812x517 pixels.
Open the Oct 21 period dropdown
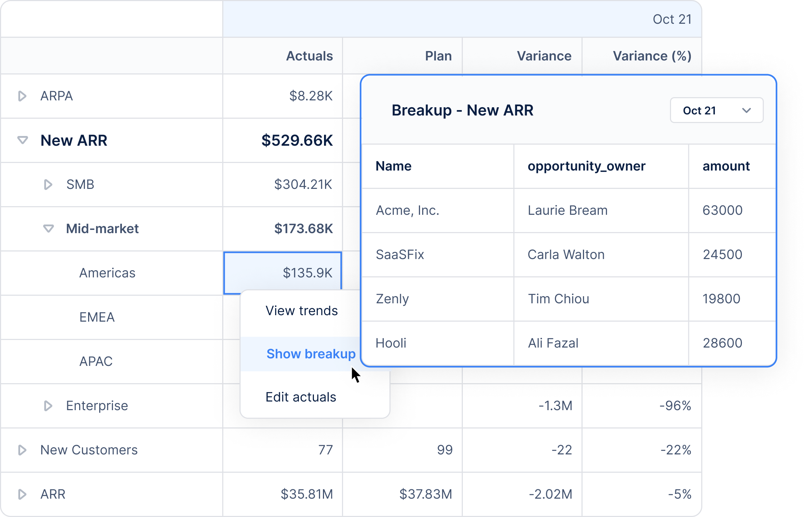pos(716,110)
